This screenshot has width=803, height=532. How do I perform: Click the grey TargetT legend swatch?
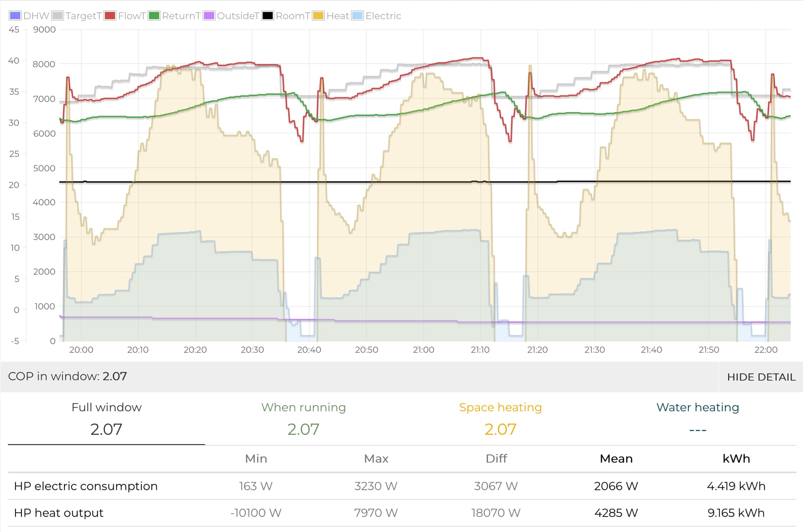point(58,16)
